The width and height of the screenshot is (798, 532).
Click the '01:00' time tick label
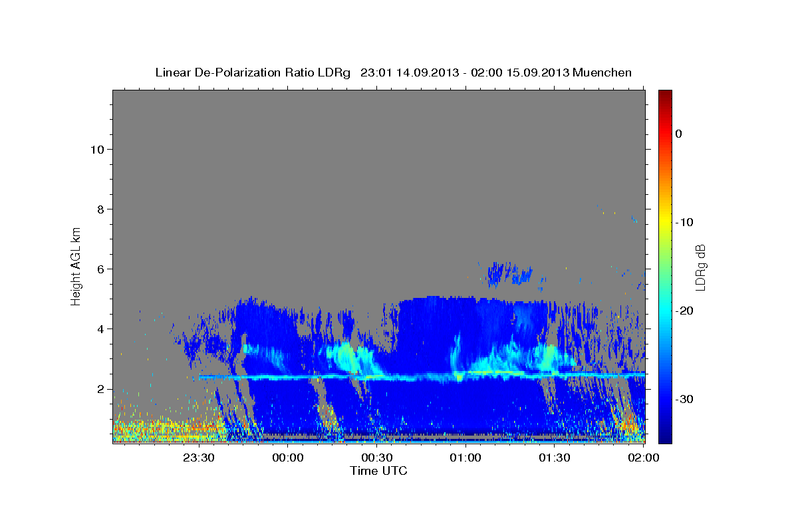[x=465, y=458]
